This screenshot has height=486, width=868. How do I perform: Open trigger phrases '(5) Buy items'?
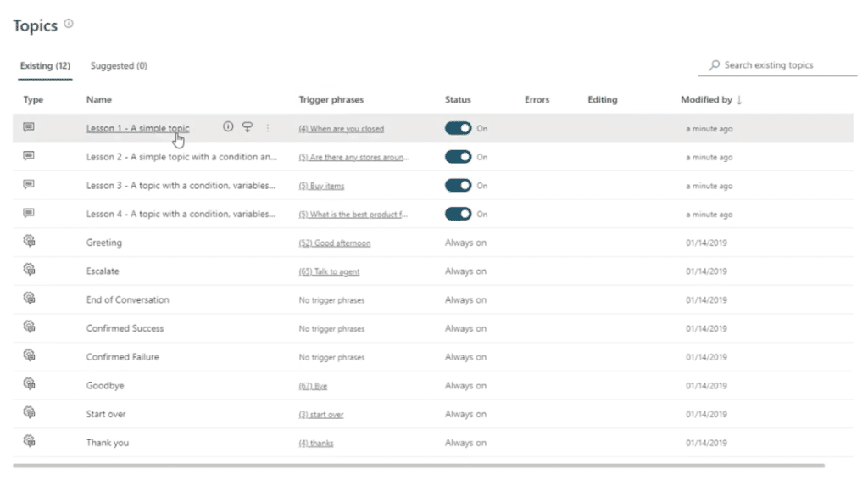[321, 187]
